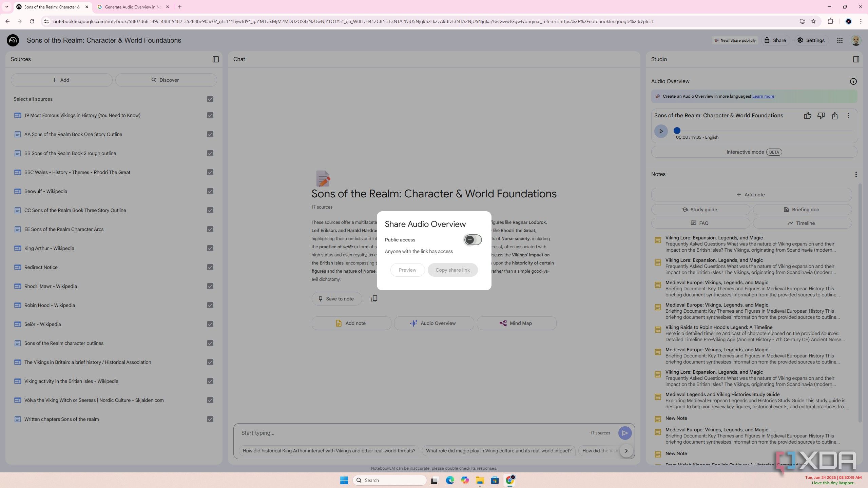Viewport: 868px width, 488px height.
Task: Select suggestion about King Arthur and Vikings
Action: (329, 451)
